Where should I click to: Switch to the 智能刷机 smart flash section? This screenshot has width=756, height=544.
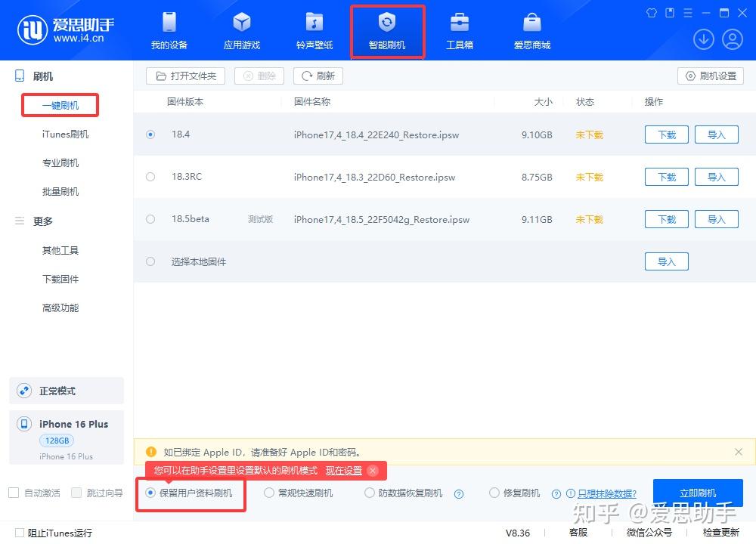387,30
